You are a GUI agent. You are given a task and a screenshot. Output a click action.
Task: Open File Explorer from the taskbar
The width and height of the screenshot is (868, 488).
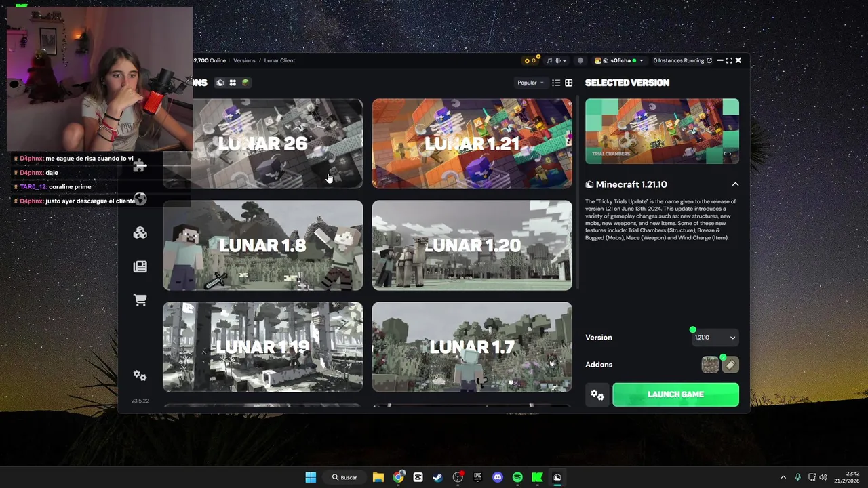pos(378,477)
